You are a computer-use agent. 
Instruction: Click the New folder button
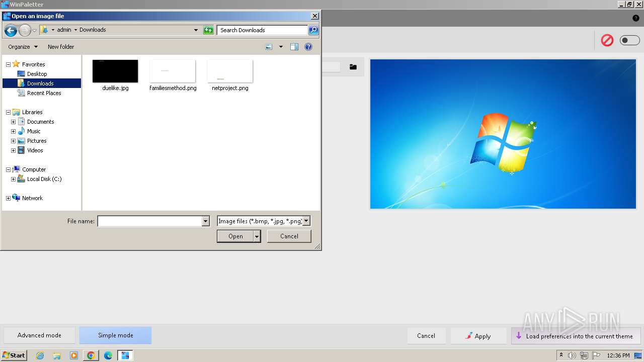(61, 47)
